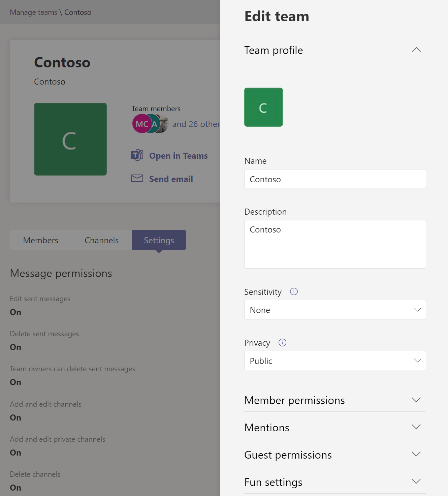This screenshot has width=448, height=496.
Task: Click the Send email link
Action: click(x=171, y=179)
